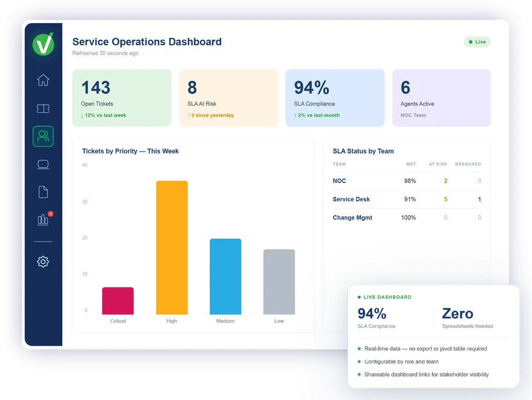Select the Service Desk team row

[407, 199]
